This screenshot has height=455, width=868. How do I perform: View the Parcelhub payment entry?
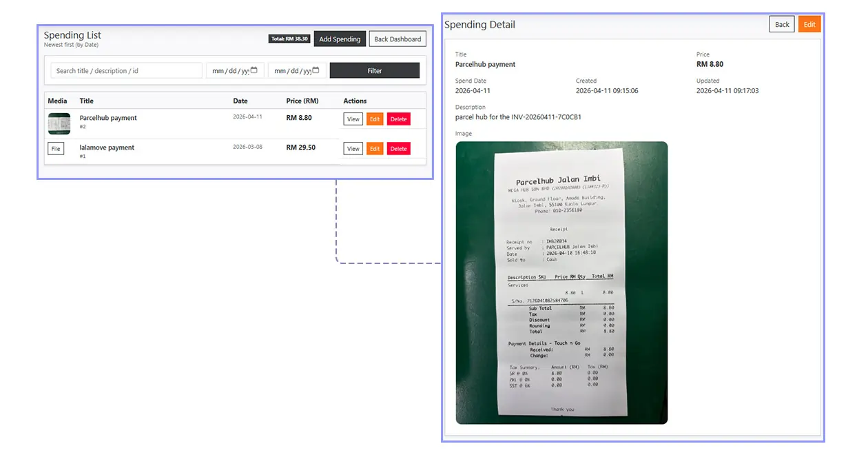353,118
